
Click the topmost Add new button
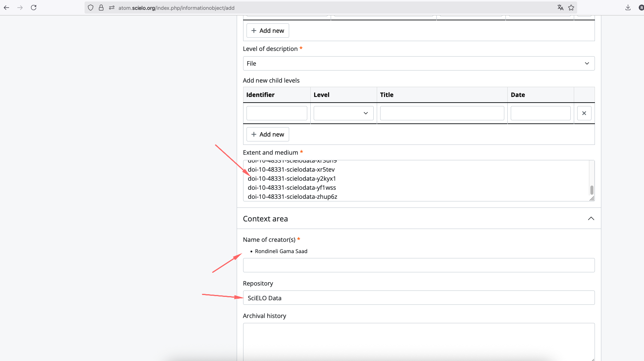click(268, 31)
